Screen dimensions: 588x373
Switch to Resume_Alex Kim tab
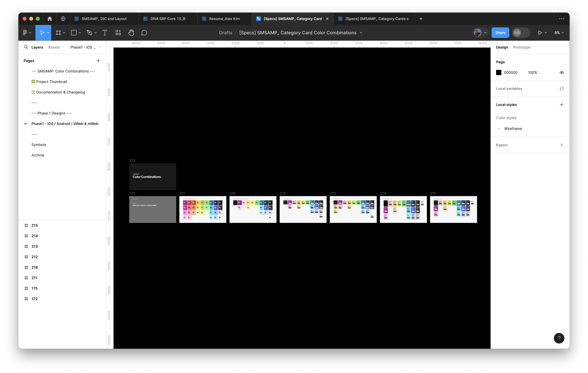224,19
